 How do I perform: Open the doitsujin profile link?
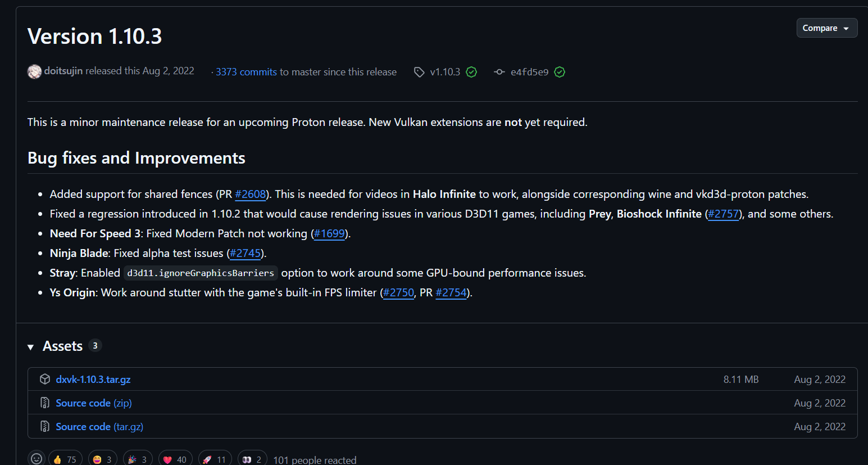click(x=63, y=71)
